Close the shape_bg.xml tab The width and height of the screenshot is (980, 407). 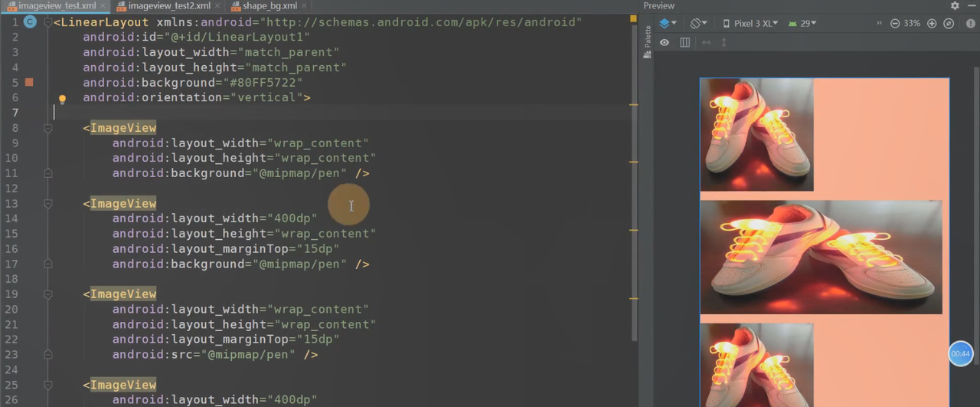click(304, 6)
